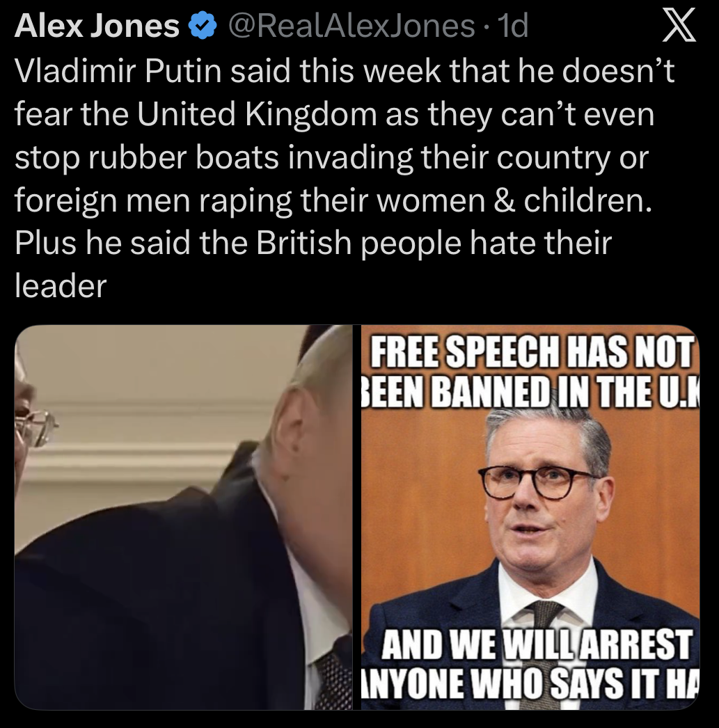Open the Alex Jones profile name
The height and width of the screenshot is (728, 719).
click(97, 26)
